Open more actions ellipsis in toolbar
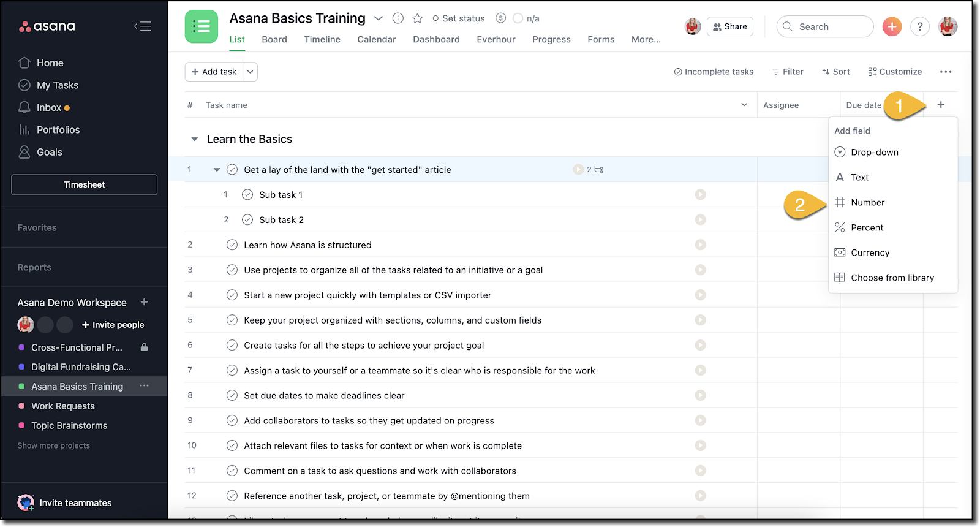Image resolution: width=980 pixels, height=527 pixels. point(946,72)
